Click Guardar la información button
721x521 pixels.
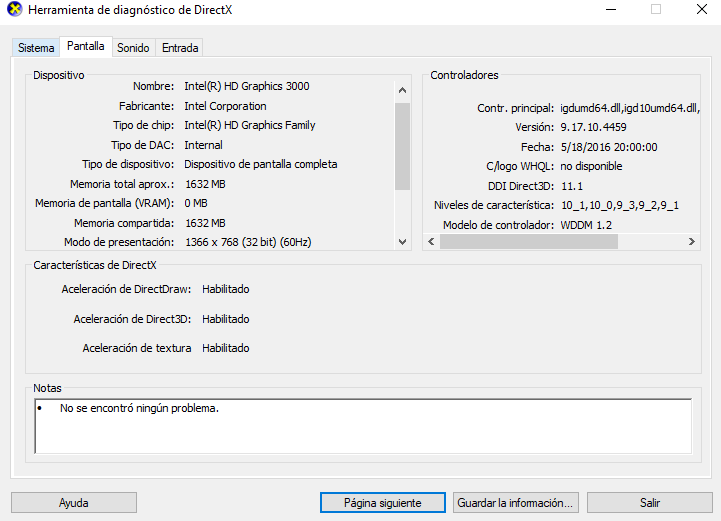(515, 503)
